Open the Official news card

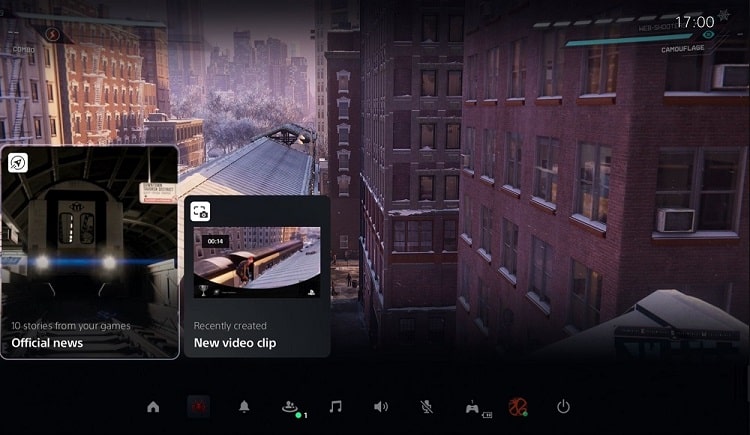coord(90,252)
